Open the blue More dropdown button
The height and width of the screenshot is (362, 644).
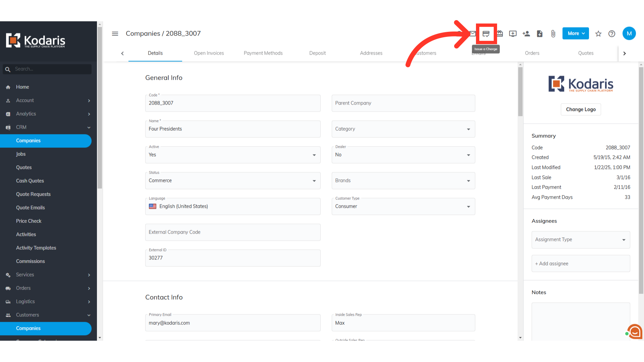tap(576, 34)
